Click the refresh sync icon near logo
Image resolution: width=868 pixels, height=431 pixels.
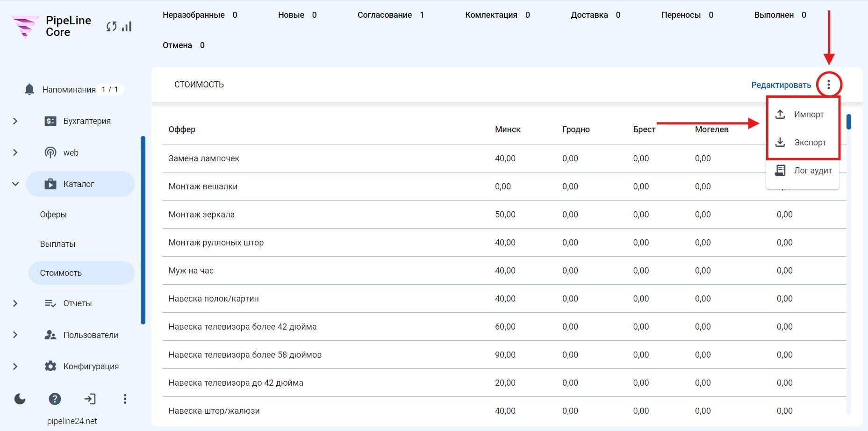click(111, 27)
